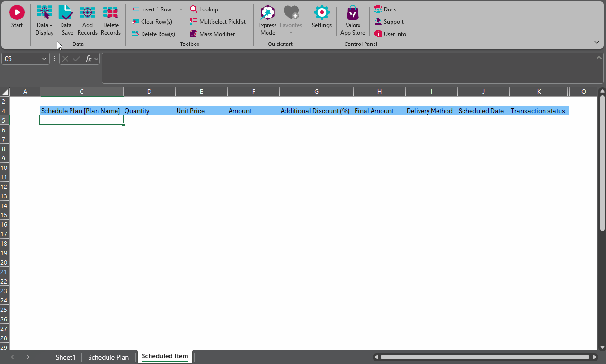Click the Data - Save icon
The width and height of the screenshot is (606, 364).
[x=66, y=13]
